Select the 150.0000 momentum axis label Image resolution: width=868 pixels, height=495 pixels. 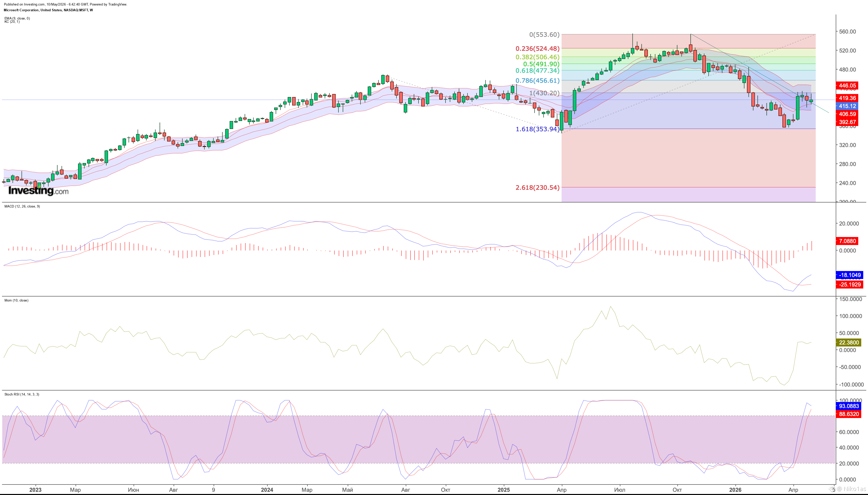(x=850, y=299)
